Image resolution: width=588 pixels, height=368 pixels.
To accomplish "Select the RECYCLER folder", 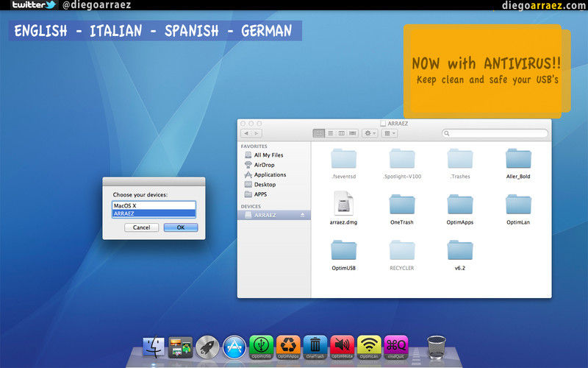I will pos(402,255).
